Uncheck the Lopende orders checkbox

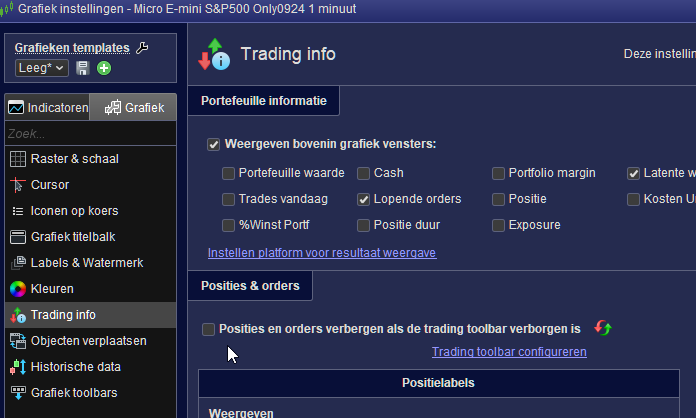364,199
